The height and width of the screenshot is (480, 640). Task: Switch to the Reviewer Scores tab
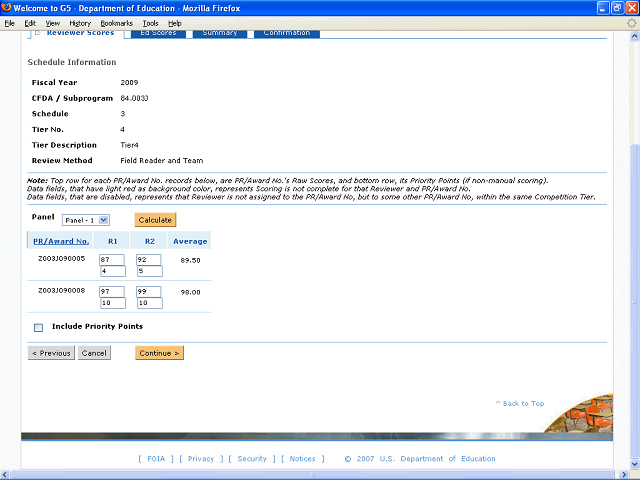(80, 33)
